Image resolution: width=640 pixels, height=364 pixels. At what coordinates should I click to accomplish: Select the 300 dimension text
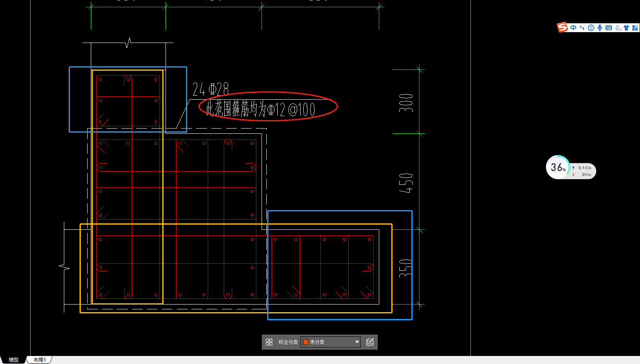pos(406,103)
